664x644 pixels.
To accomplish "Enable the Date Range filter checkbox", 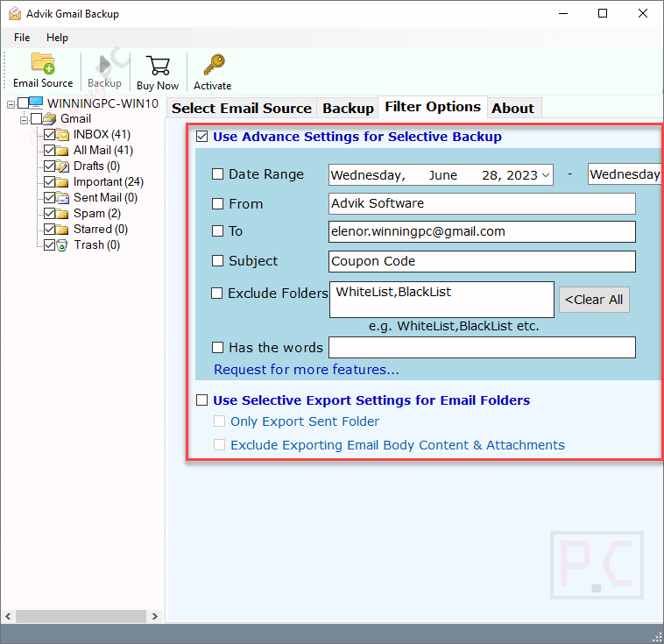I will pos(217,174).
